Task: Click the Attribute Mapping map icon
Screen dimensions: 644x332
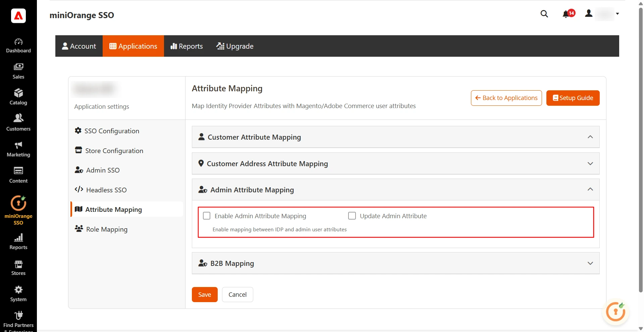Action: [78, 209]
